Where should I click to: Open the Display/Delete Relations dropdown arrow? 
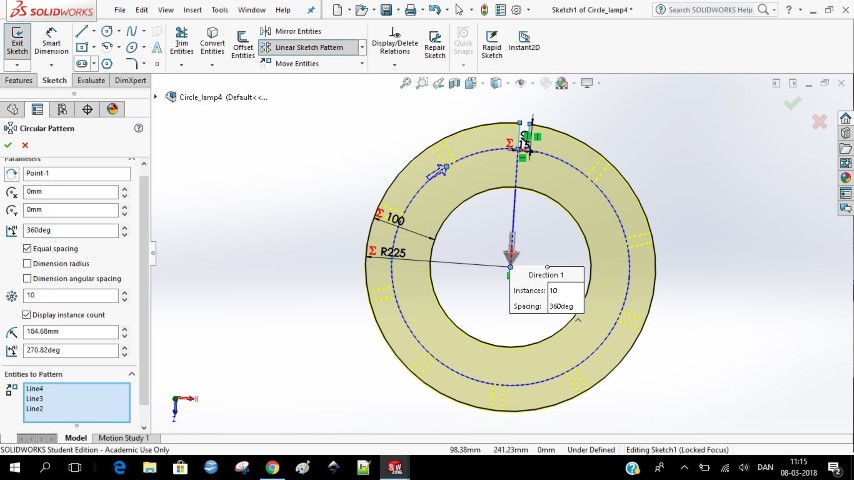point(395,65)
